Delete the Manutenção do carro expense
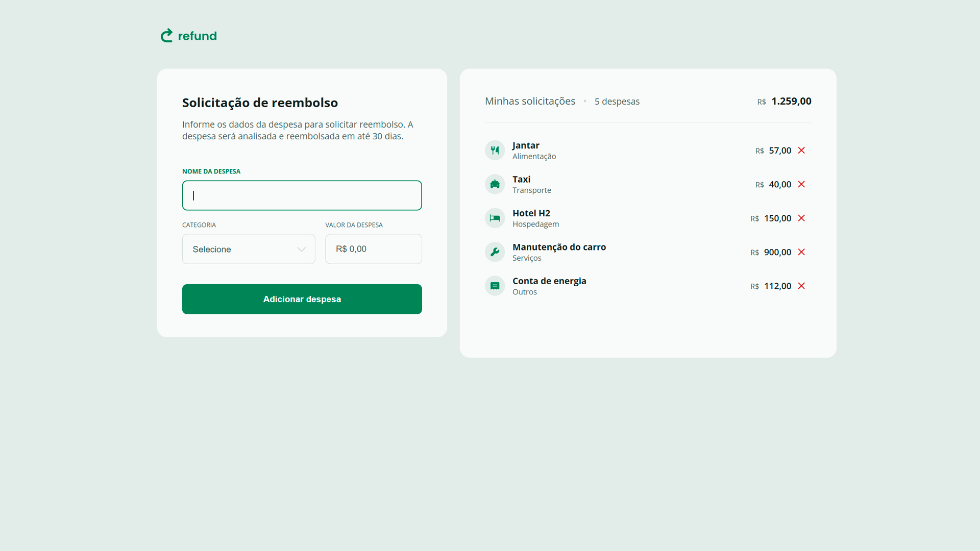 click(801, 252)
